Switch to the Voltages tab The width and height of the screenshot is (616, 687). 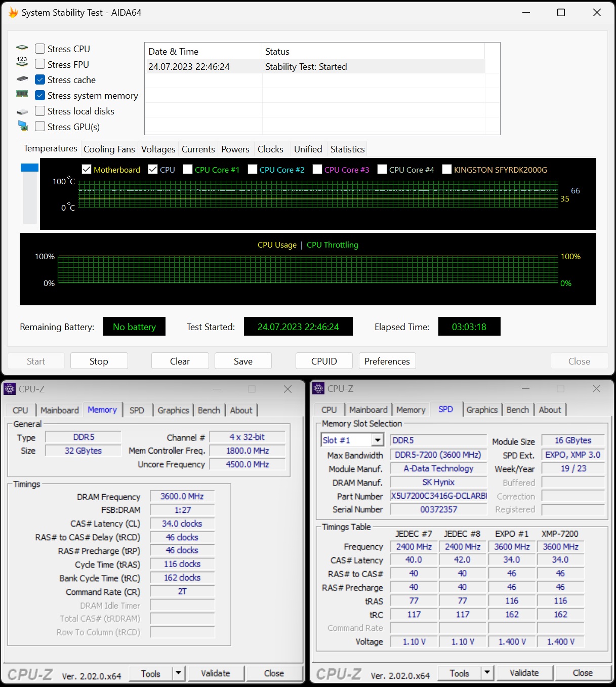pos(158,149)
